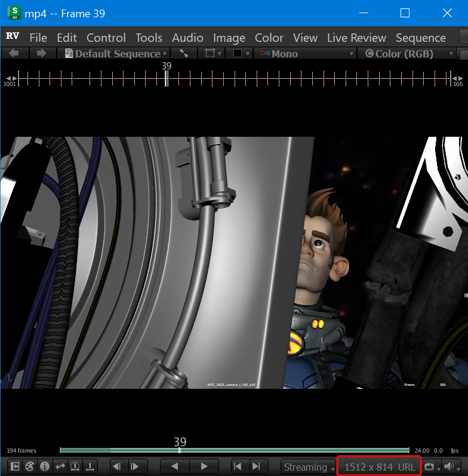Open the Edit menu
The width and height of the screenshot is (468, 476).
coord(67,38)
